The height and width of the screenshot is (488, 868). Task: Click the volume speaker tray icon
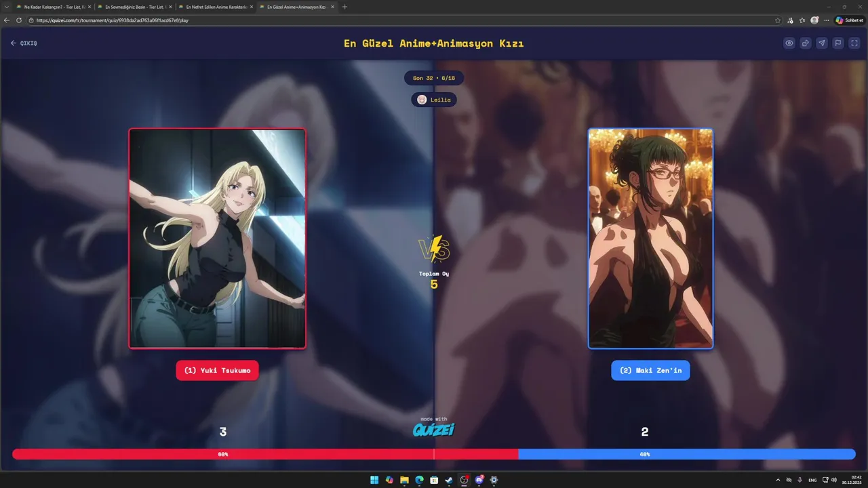tap(833, 480)
